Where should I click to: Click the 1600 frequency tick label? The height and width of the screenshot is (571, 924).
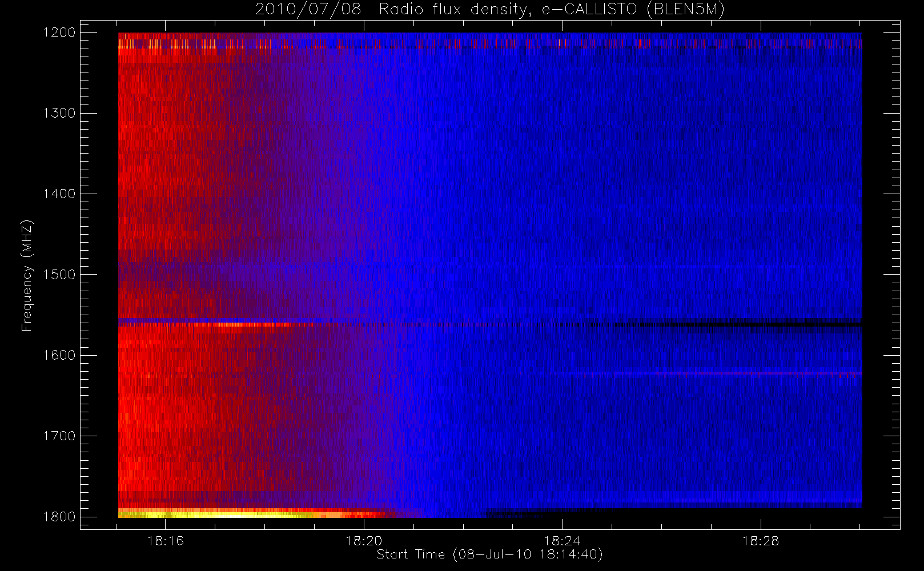pyautogui.click(x=59, y=355)
